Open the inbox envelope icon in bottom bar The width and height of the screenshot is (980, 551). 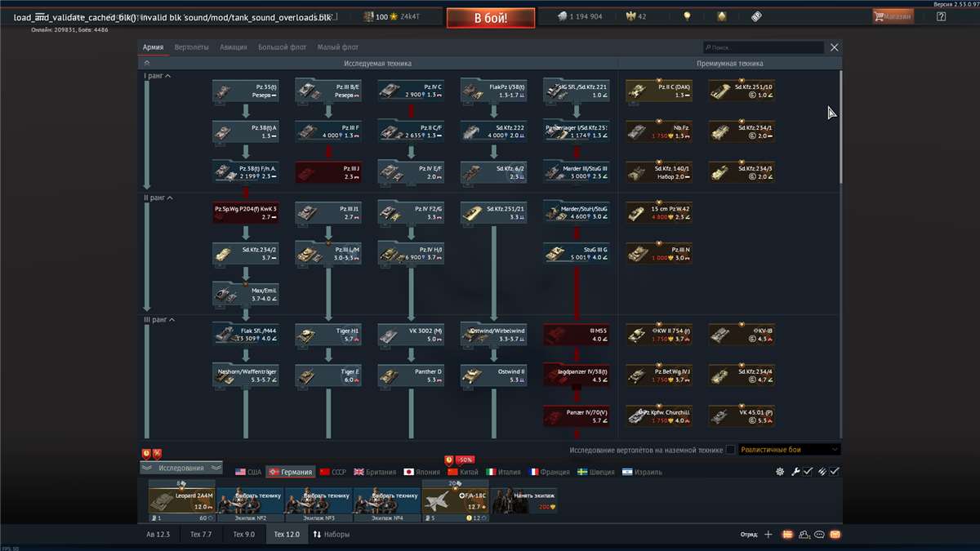835,534
